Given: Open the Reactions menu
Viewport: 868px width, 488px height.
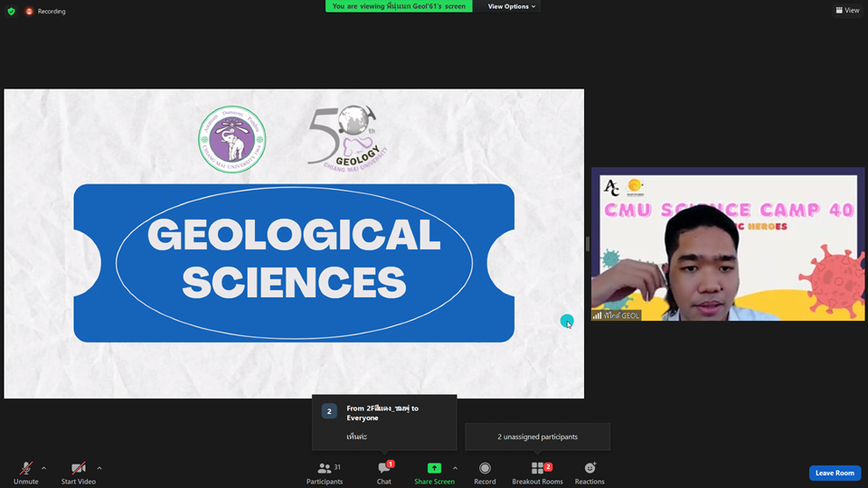Looking at the screenshot, I should pos(590,471).
